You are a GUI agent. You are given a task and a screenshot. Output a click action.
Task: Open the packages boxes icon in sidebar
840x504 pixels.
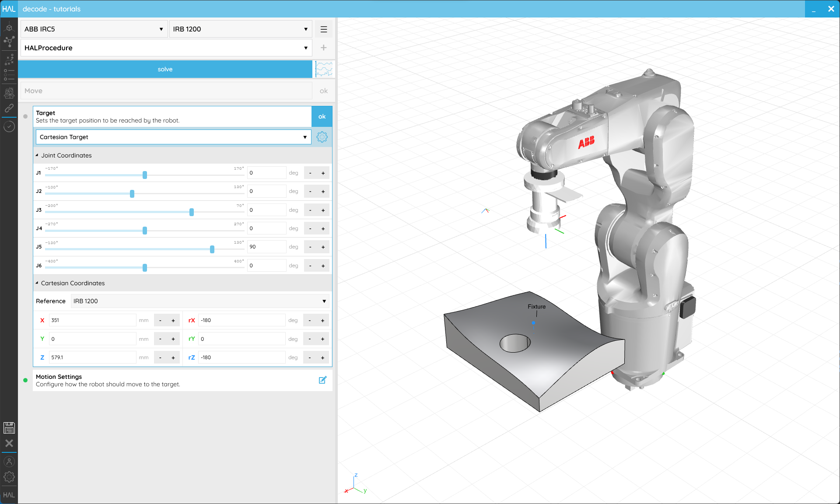pos(9,92)
